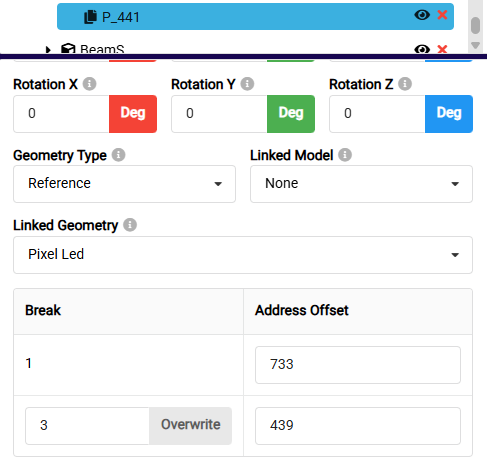
Task: Click the info icon beside Rotation X
Action: pyautogui.click(x=89, y=84)
